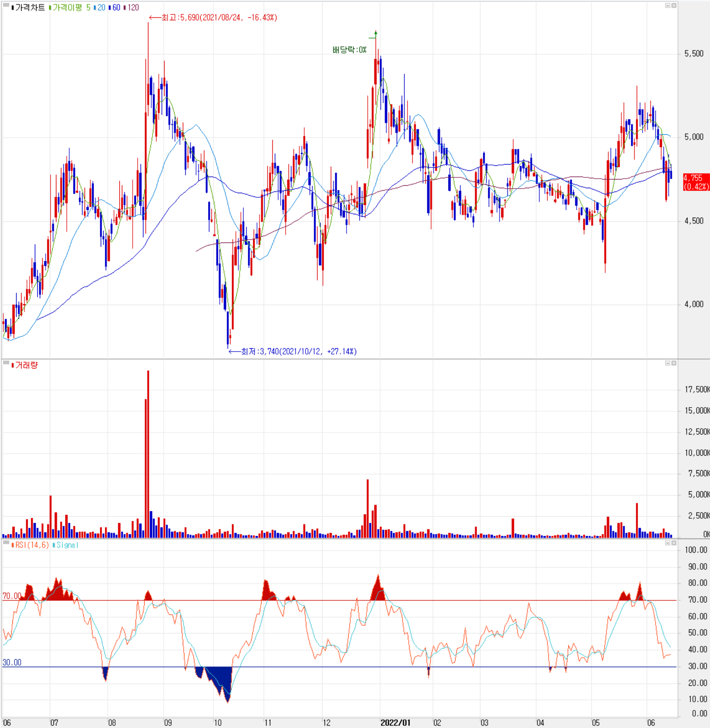Viewport: 710px width, 728px height.
Task: Click the 4,500 price axis label
Action: (x=694, y=221)
